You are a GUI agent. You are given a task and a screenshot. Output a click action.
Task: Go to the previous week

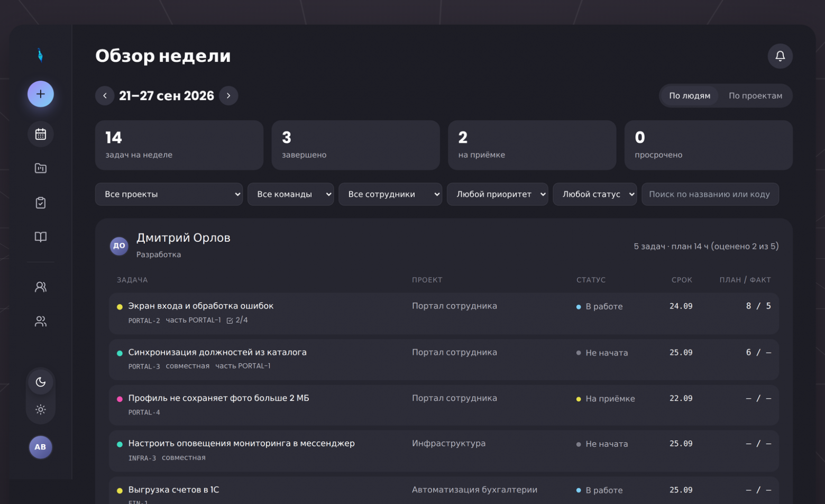[x=105, y=96]
